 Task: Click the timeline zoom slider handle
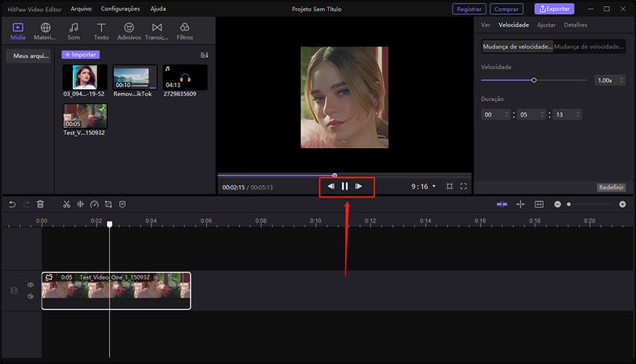click(568, 204)
